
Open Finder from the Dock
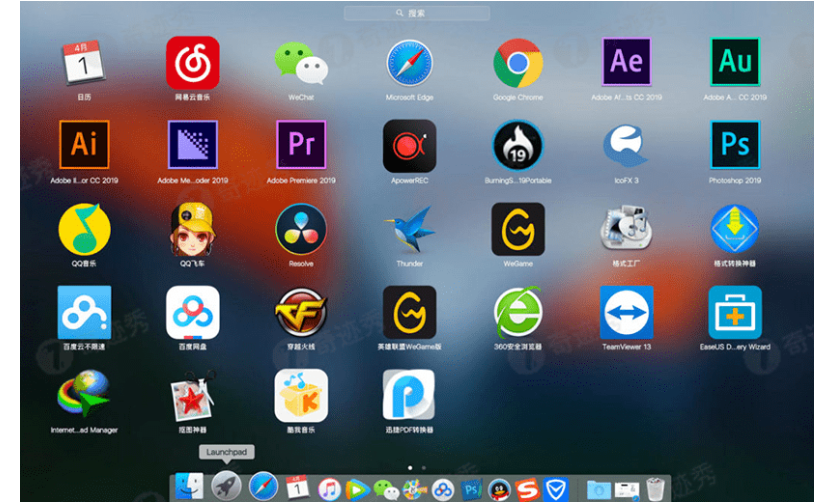pos(189,486)
